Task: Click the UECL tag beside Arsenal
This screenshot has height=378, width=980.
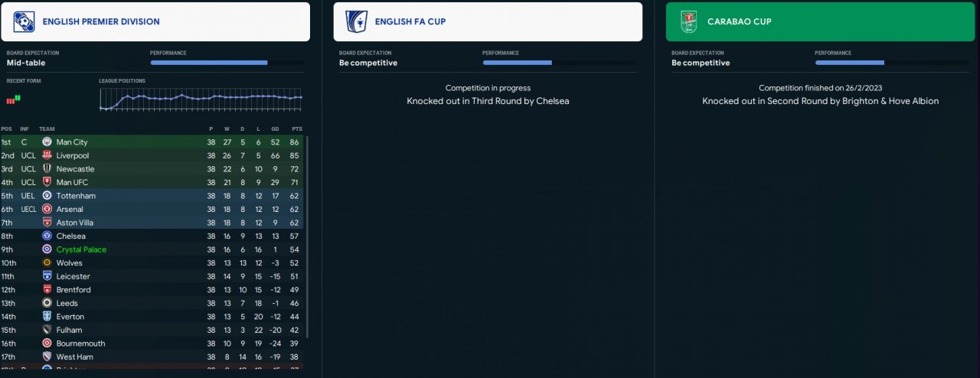Action: pyautogui.click(x=28, y=209)
